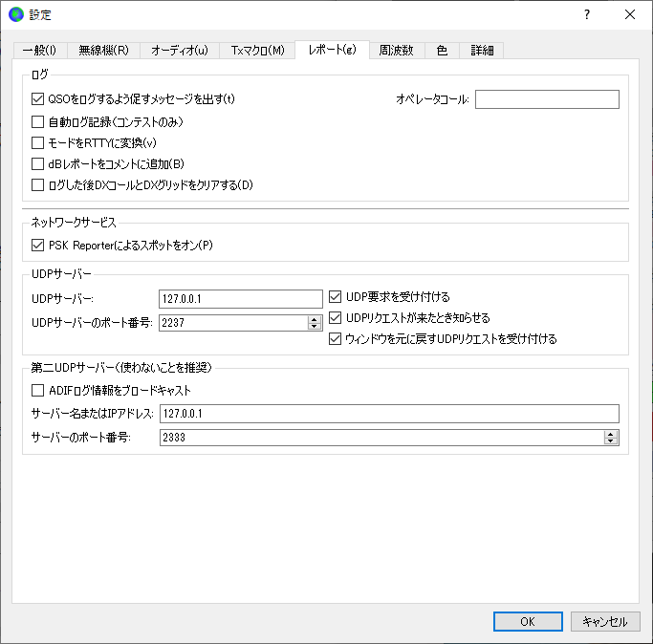Open the 詳細 tab
This screenshot has width=653, height=644.
coord(482,51)
